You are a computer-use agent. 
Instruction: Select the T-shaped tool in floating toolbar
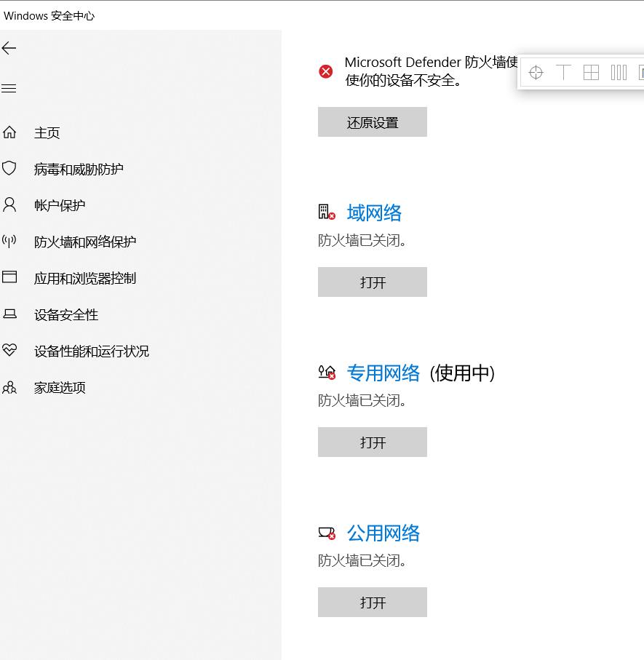pos(563,72)
